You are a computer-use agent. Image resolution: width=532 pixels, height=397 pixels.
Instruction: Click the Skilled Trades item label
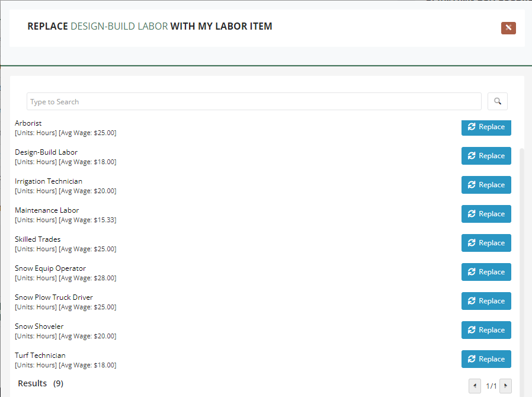(x=38, y=239)
